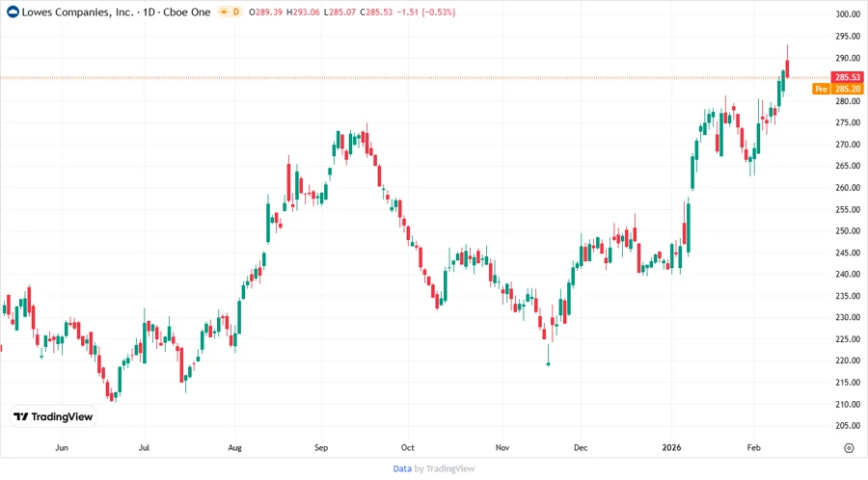Open chart settings gear icon
Image resolution: width=868 pixels, height=480 pixels.
tap(849, 448)
